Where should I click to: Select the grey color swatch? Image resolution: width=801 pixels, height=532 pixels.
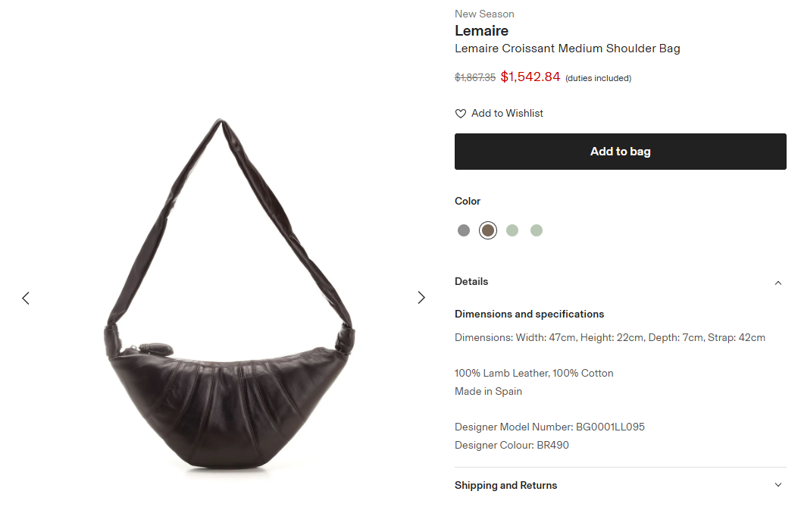point(463,230)
